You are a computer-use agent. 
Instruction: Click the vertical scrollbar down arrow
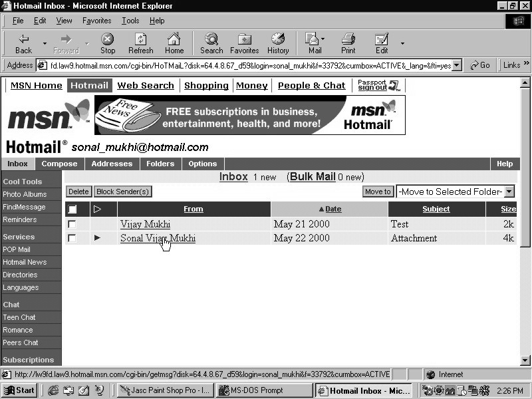pos(525,360)
